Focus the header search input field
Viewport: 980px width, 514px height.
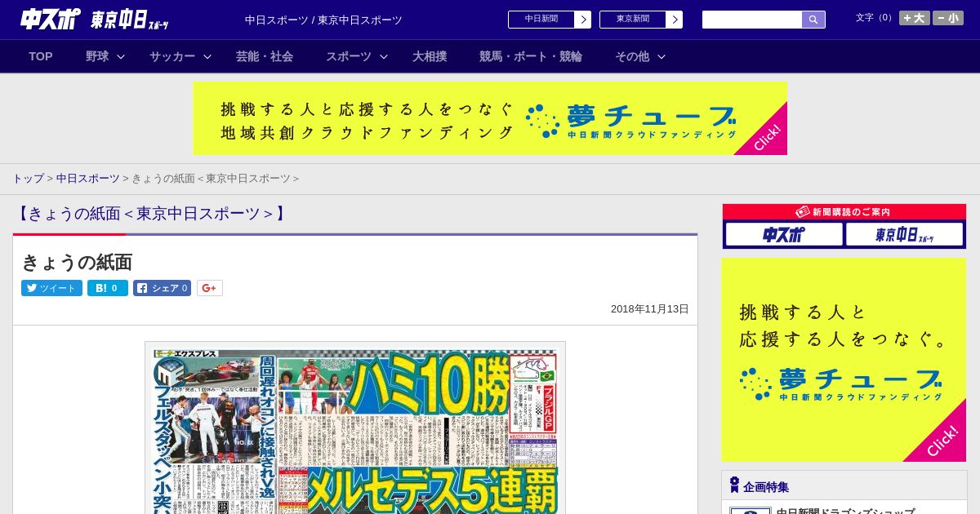[752, 20]
